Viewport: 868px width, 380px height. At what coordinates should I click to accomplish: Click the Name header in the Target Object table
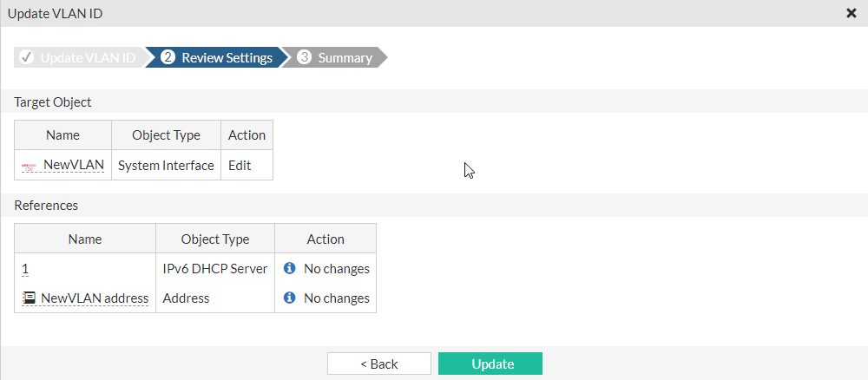(62, 135)
